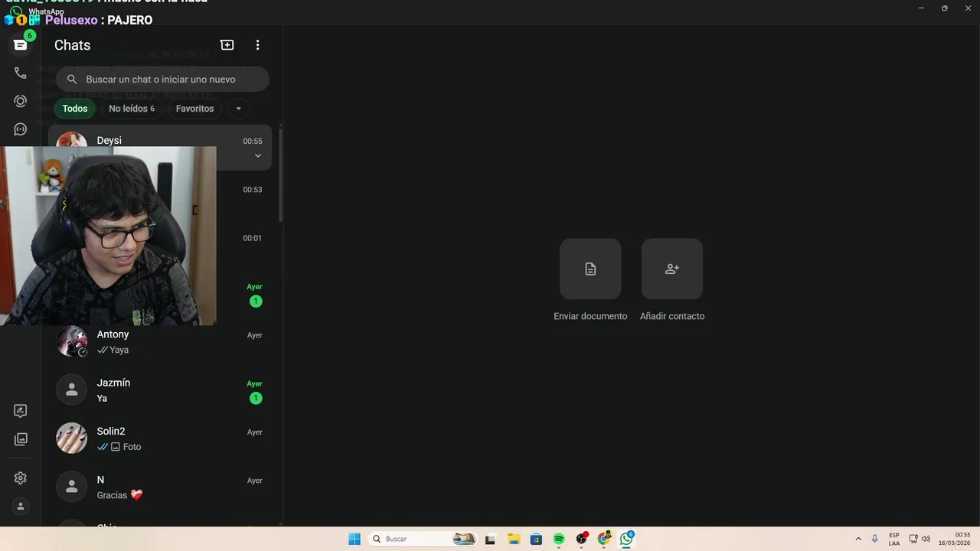Viewport: 980px width, 551px height.
Task: Open the Meta AI tools icon in the sidebar
Action: (x=21, y=411)
